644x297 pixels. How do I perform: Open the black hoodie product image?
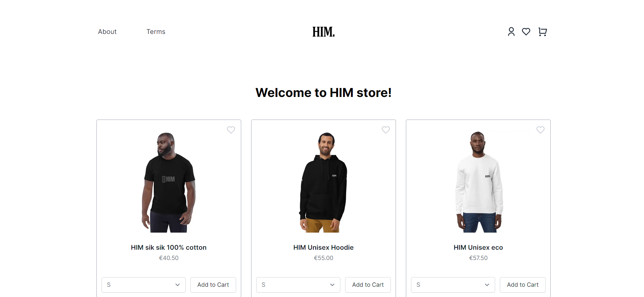coord(324,182)
